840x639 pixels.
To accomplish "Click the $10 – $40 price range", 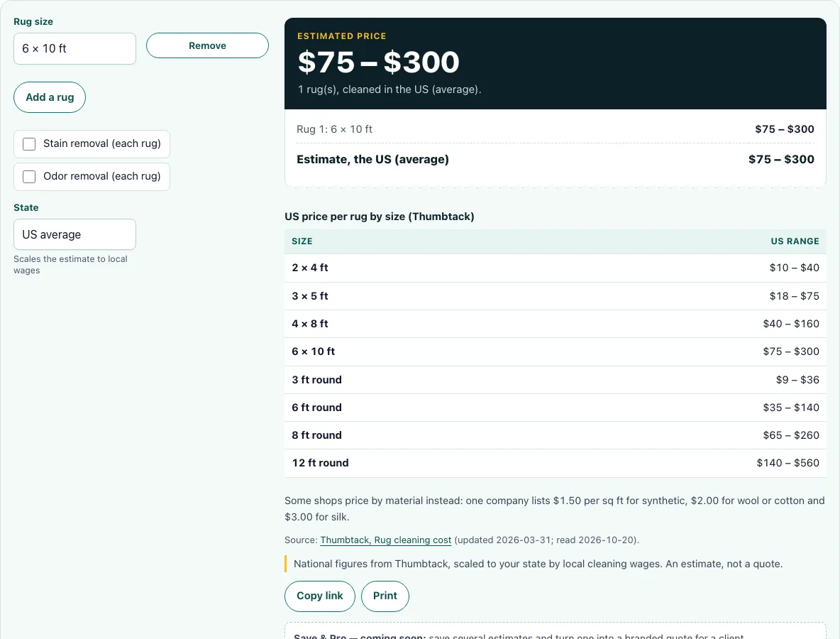I will pyautogui.click(x=794, y=268).
